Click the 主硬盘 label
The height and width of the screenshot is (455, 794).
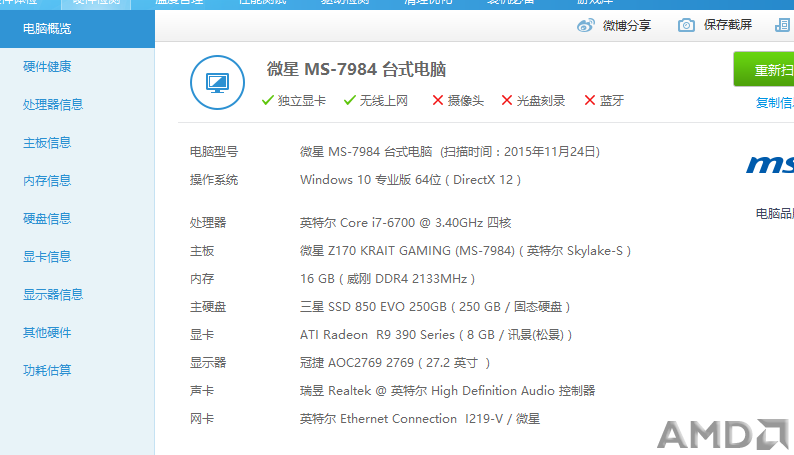(x=208, y=307)
